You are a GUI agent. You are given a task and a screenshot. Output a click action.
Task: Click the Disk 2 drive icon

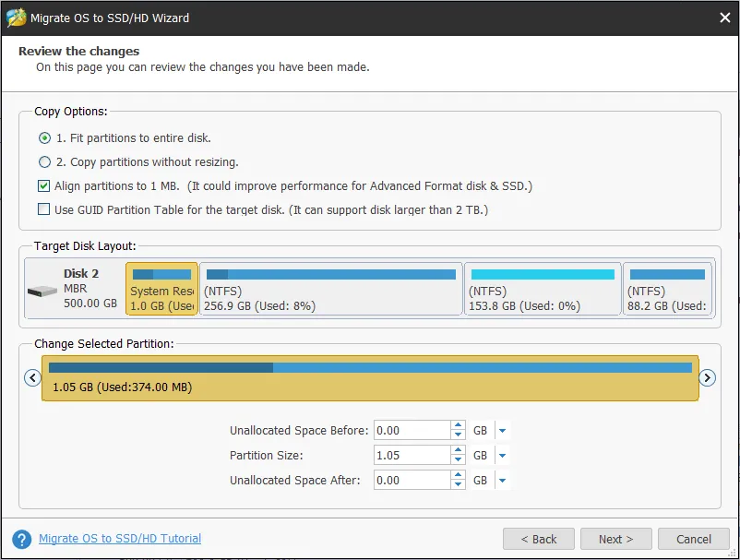click(42, 290)
